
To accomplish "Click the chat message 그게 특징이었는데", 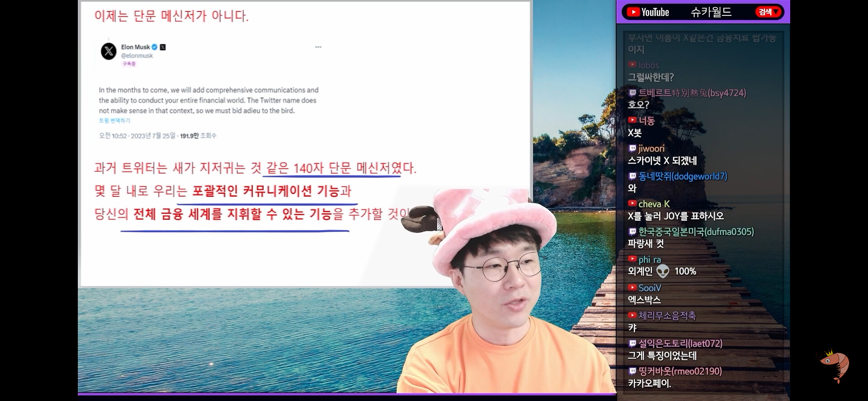I will coord(662,356).
